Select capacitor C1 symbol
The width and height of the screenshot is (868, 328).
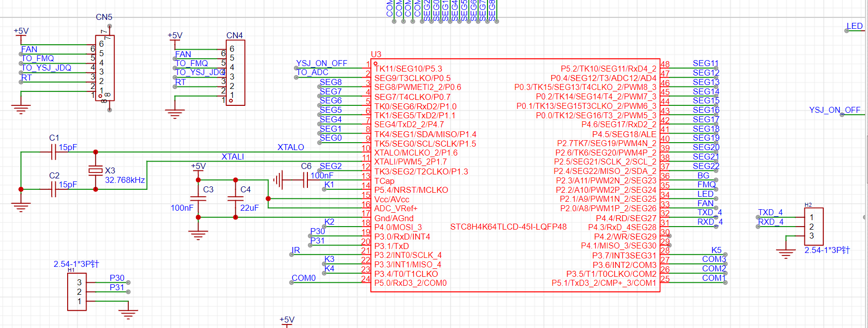pos(54,152)
